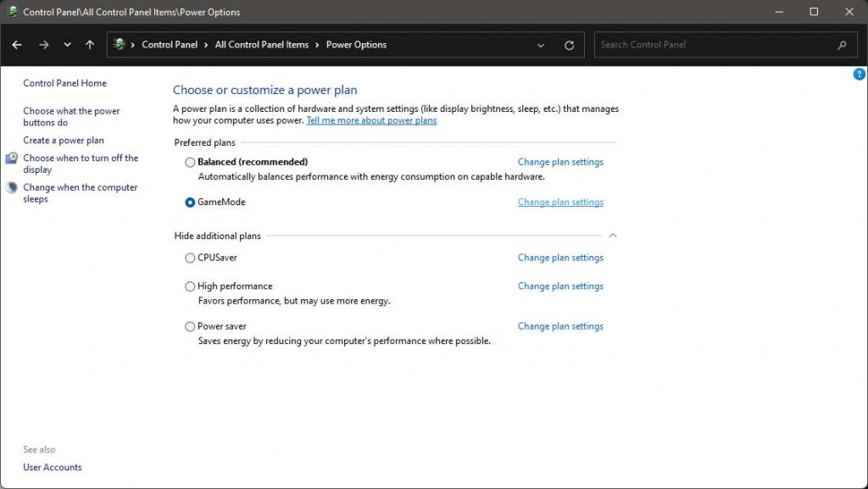The image size is (868, 489).
Task: Select the CPUSaver power plan
Action: pyautogui.click(x=190, y=258)
